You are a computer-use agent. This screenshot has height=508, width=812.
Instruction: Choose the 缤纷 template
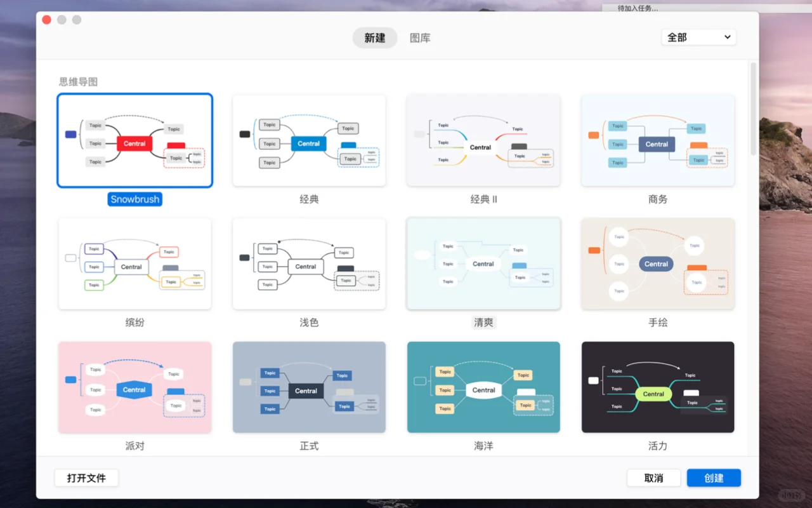134,264
